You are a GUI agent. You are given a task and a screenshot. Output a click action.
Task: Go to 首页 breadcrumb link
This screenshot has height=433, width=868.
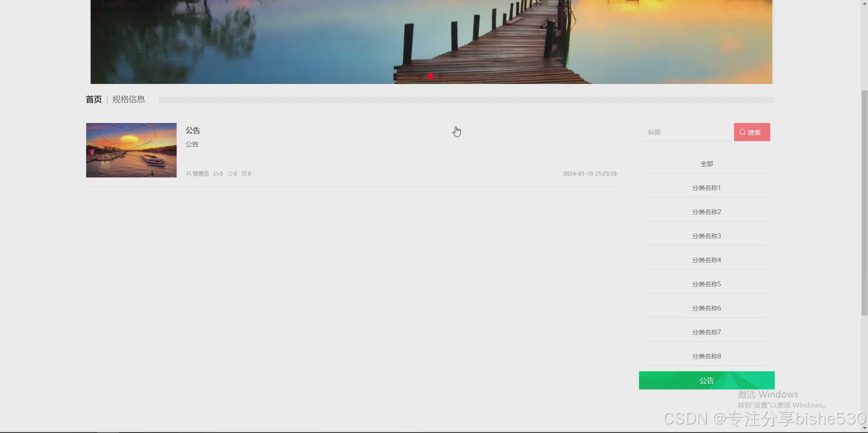(94, 100)
